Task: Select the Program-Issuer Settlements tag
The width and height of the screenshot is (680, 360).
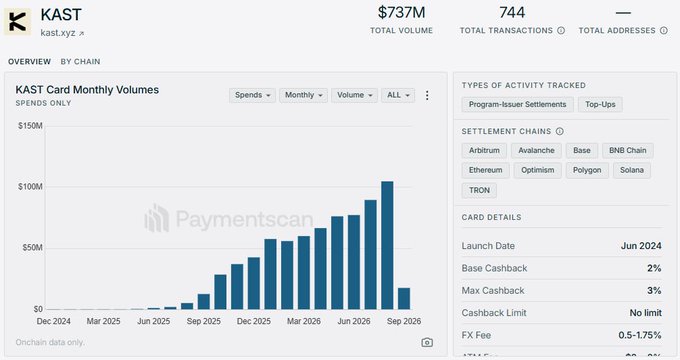Action: point(517,105)
